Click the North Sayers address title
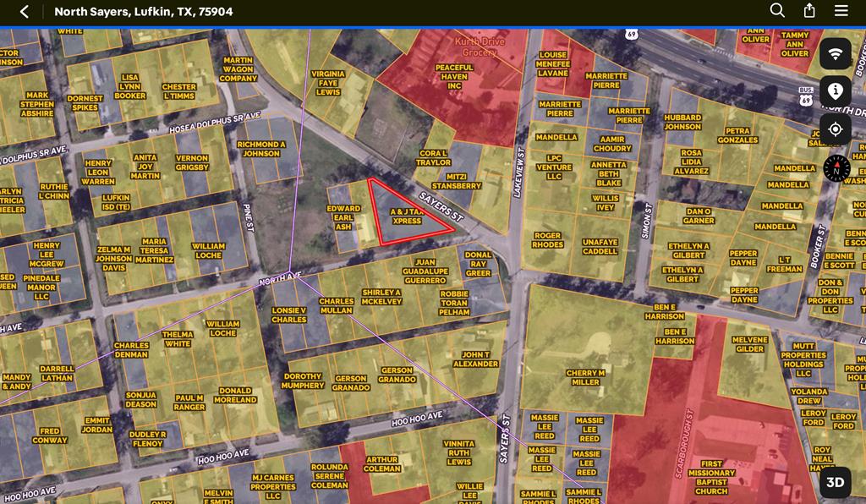Image resolution: width=866 pixels, height=504 pixels. (144, 12)
